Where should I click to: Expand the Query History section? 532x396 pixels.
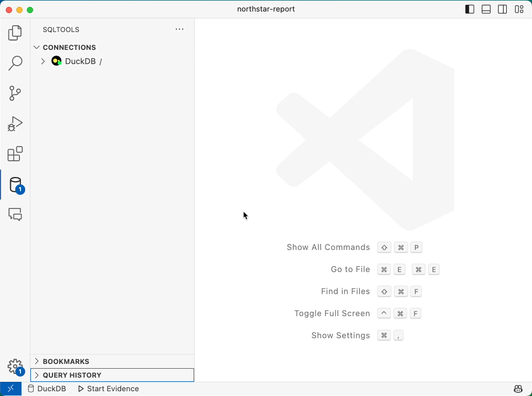point(37,375)
